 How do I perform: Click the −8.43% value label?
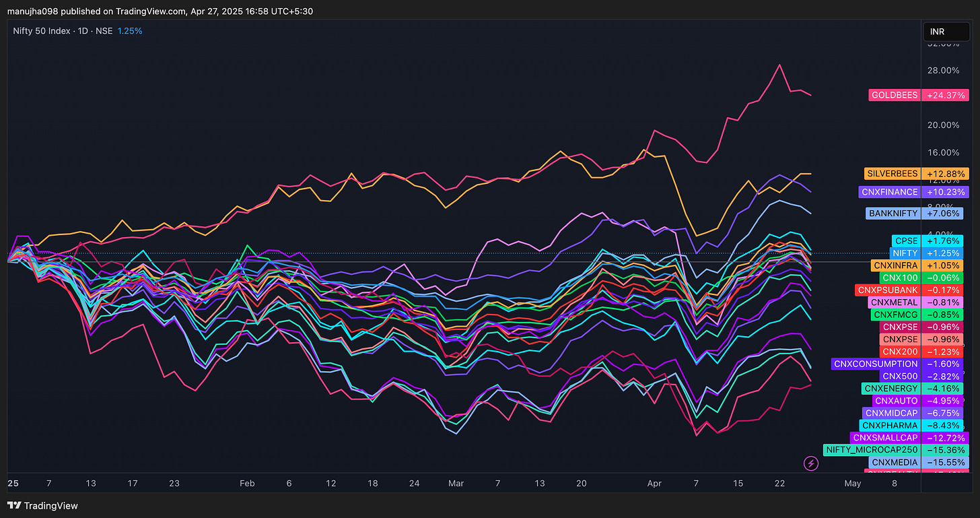942,426
